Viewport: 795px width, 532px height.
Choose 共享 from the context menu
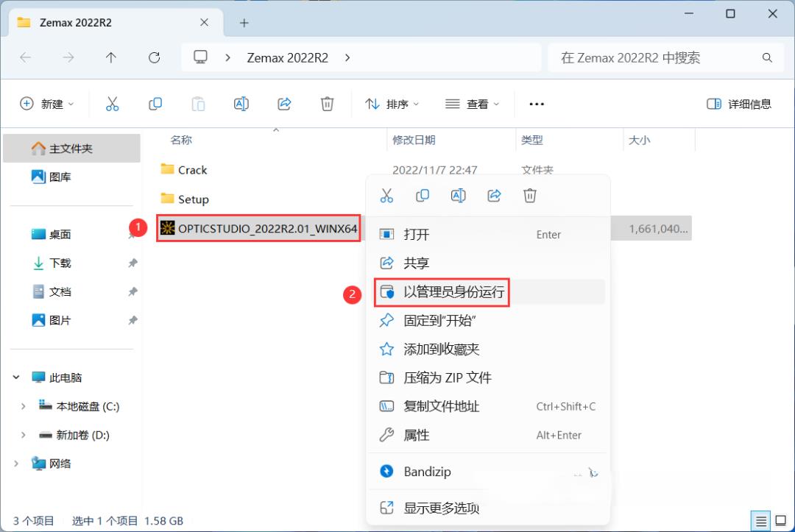490,263
